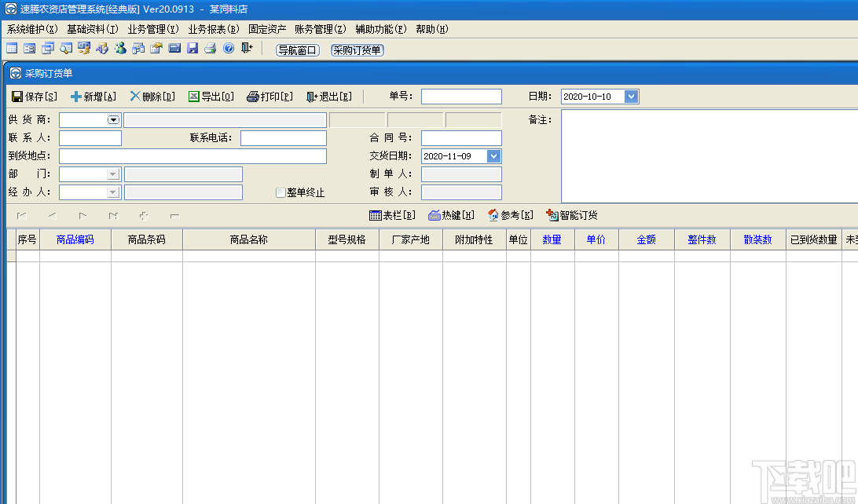
Task: Click the magnifier search document icon
Action: [66, 49]
